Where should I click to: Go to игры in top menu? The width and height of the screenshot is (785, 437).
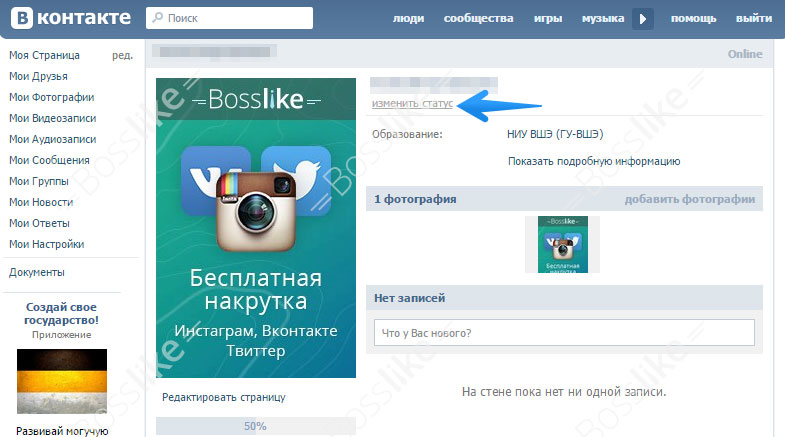click(548, 19)
